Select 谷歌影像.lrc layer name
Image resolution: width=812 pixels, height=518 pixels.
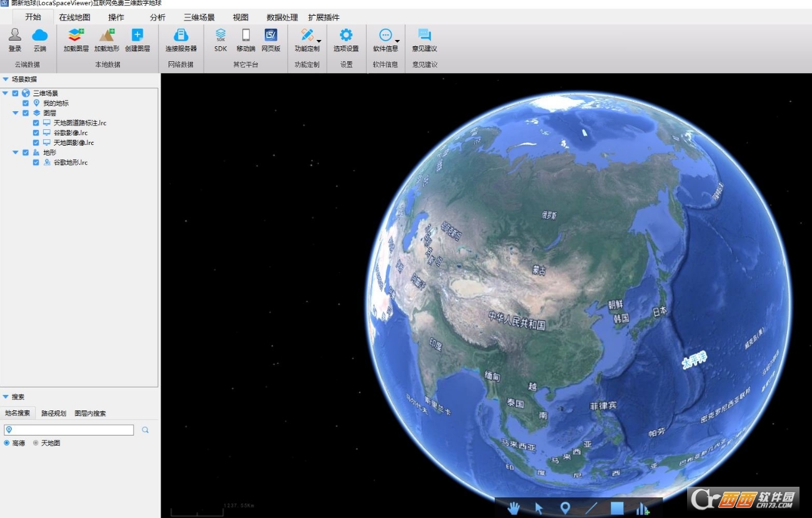71,133
